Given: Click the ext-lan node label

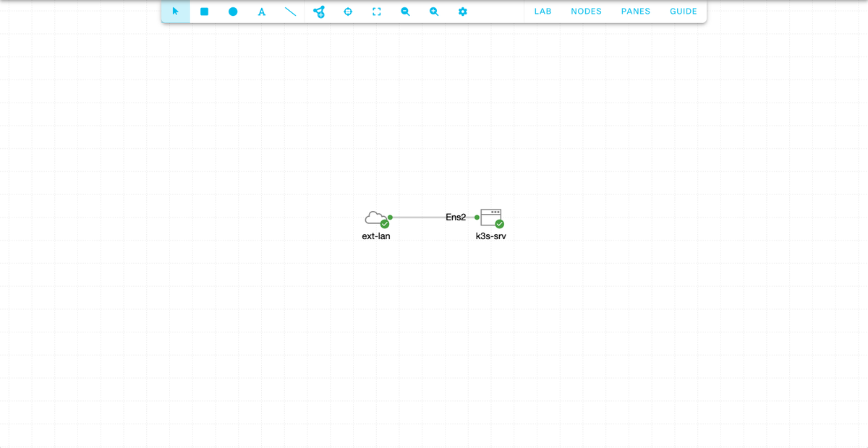Looking at the screenshot, I should (376, 236).
